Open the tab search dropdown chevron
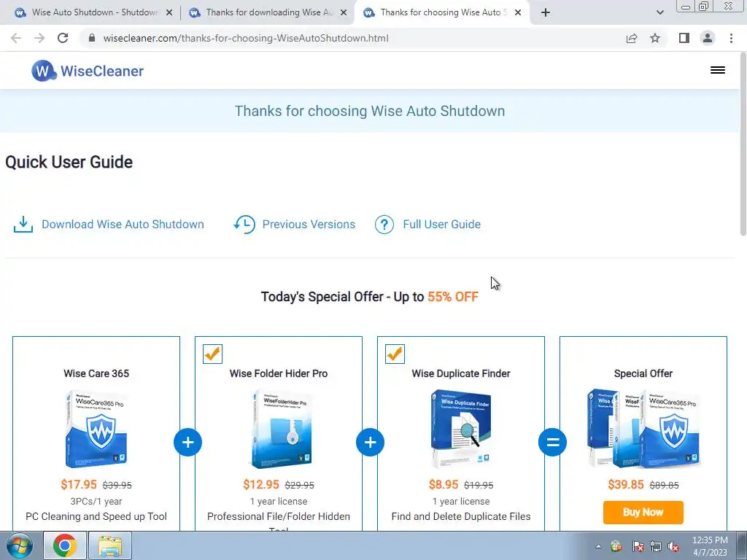The image size is (747, 560). pyautogui.click(x=659, y=13)
